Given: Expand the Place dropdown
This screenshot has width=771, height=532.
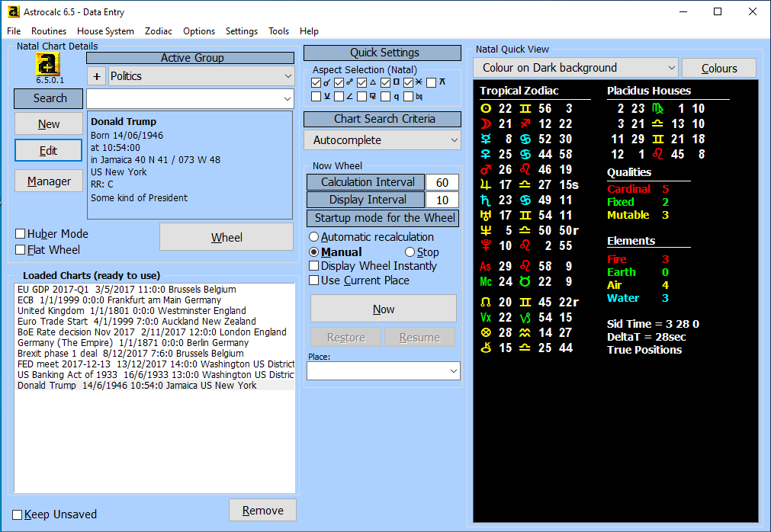Looking at the screenshot, I should pyautogui.click(x=383, y=371).
